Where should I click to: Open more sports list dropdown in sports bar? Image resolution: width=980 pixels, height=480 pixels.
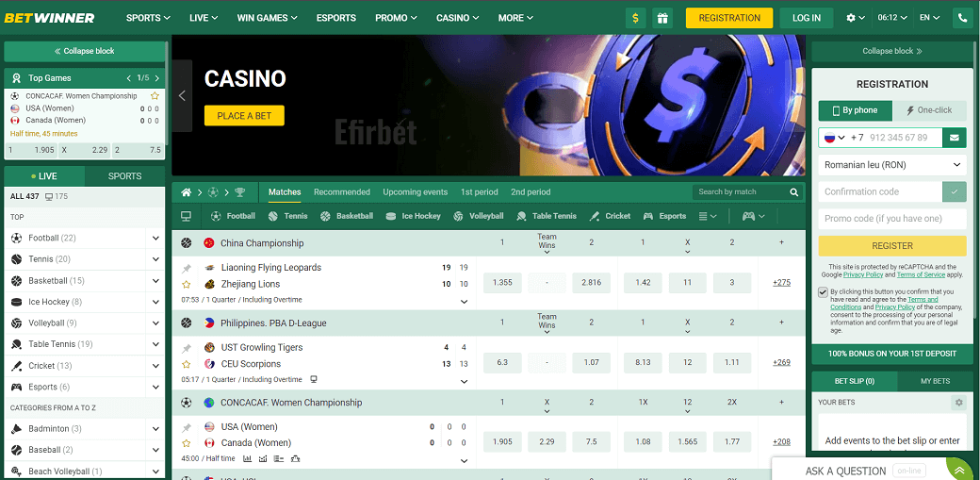point(707,216)
